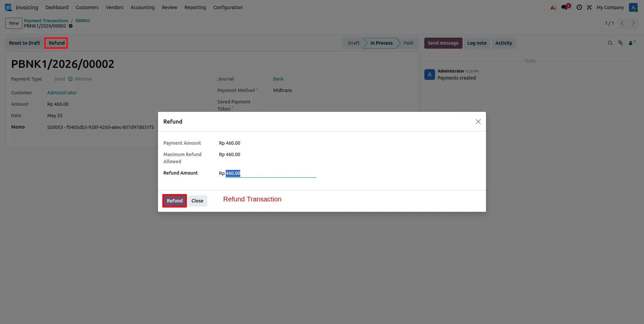Click the New record button
The width and height of the screenshot is (644, 324).
pos(14,23)
